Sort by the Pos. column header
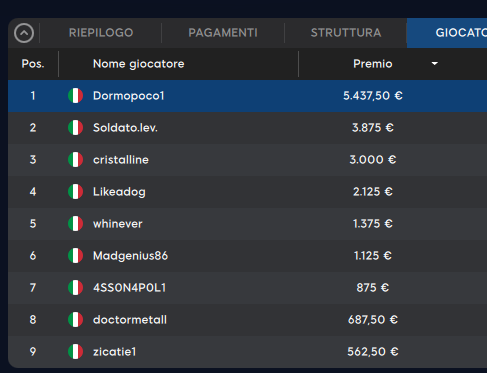Image resolution: width=487 pixels, height=373 pixels. pyautogui.click(x=33, y=64)
